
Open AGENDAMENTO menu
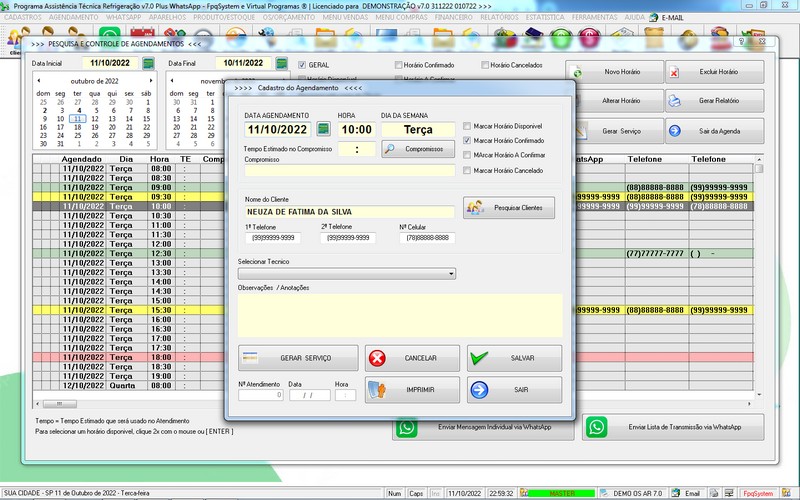pos(73,17)
